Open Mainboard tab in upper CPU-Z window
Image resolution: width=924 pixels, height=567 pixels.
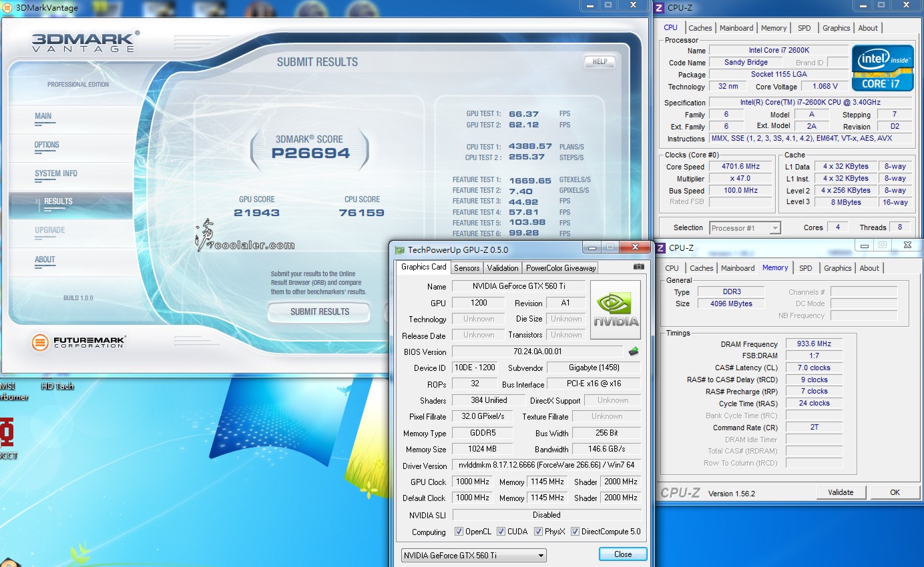(736, 28)
